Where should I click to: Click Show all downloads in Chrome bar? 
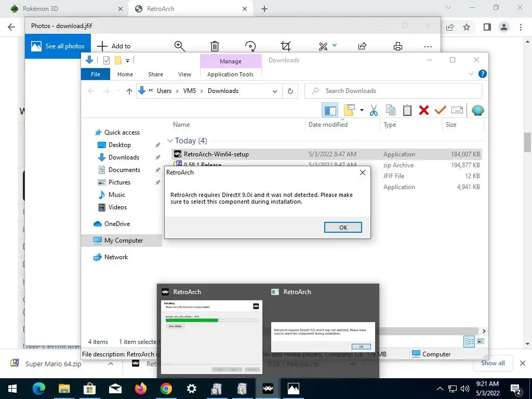(x=493, y=363)
